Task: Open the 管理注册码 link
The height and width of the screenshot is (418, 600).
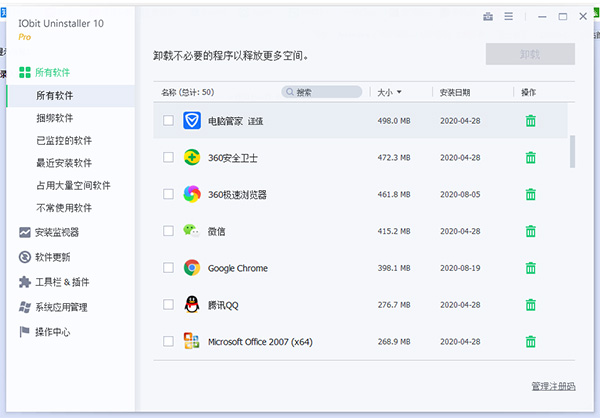Action: click(x=553, y=386)
